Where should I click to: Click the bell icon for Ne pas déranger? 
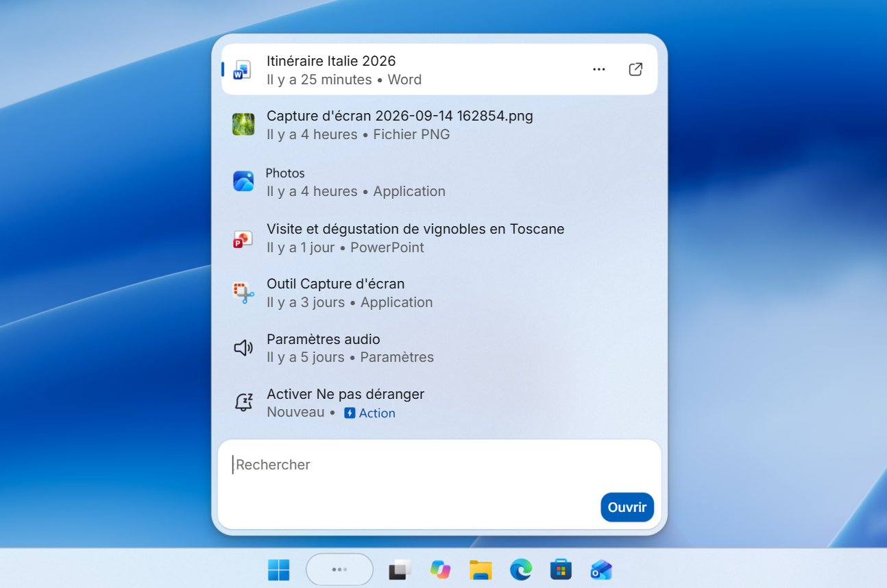tap(243, 403)
